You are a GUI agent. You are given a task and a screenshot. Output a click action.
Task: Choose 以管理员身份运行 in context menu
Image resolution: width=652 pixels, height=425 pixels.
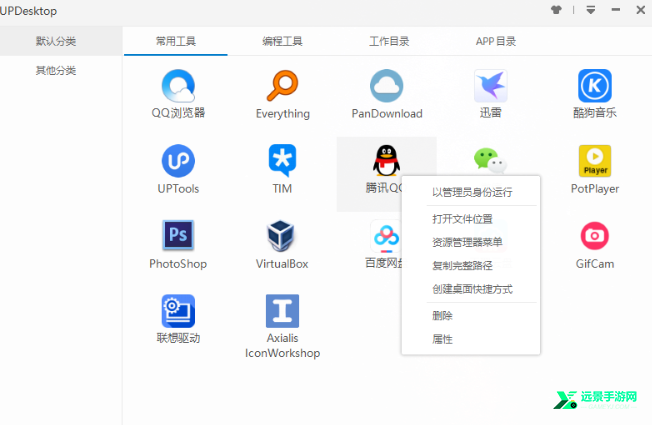[x=471, y=192]
